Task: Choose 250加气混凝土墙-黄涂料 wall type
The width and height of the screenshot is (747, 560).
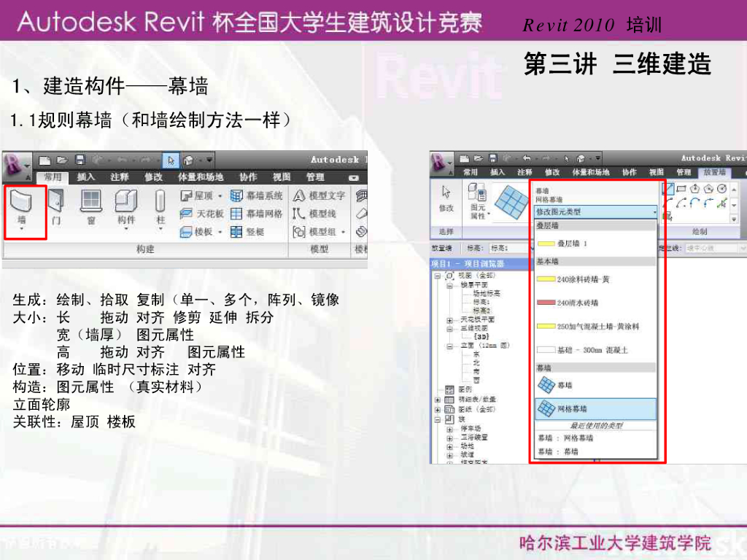Action: coord(595,327)
